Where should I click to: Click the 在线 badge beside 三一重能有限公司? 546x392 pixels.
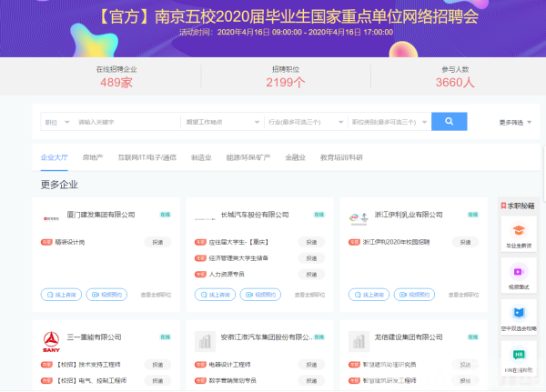pyautogui.click(x=165, y=337)
